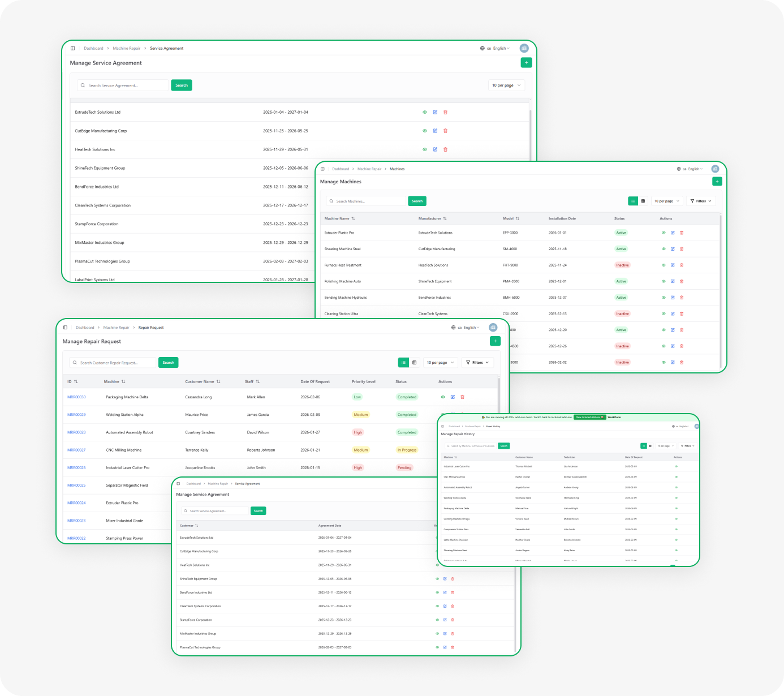Click the green plus button in Manage Machines
The width and height of the screenshot is (784, 696).
[x=717, y=182]
